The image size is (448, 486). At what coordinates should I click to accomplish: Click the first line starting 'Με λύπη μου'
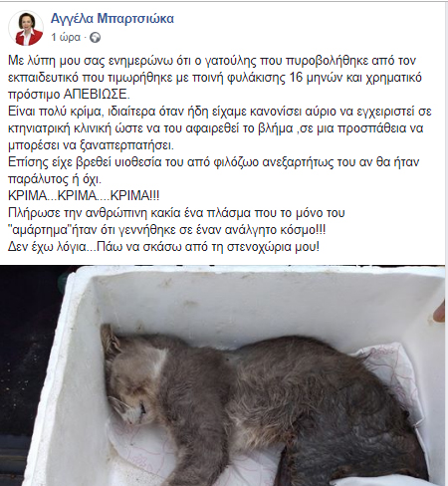click(x=212, y=61)
